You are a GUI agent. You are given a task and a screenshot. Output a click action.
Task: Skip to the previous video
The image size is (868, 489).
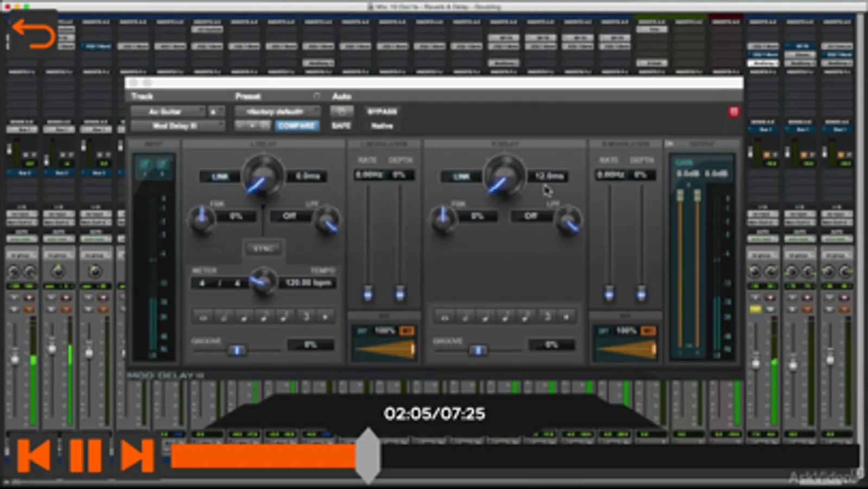coord(34,455)
